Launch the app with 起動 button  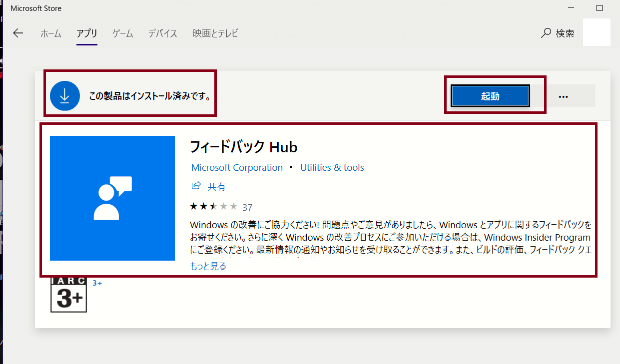click(490, 96)
